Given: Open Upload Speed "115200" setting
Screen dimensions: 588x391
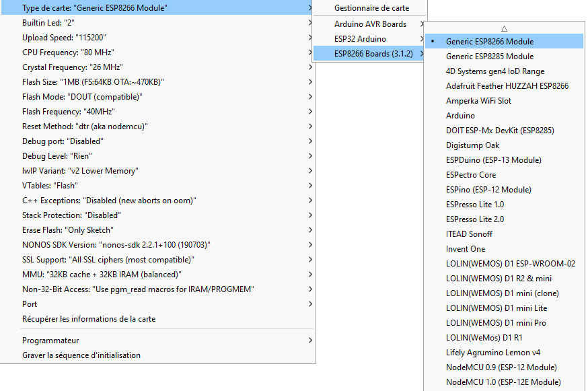Looking at the screenshot, I should click(x=157, y=38).
